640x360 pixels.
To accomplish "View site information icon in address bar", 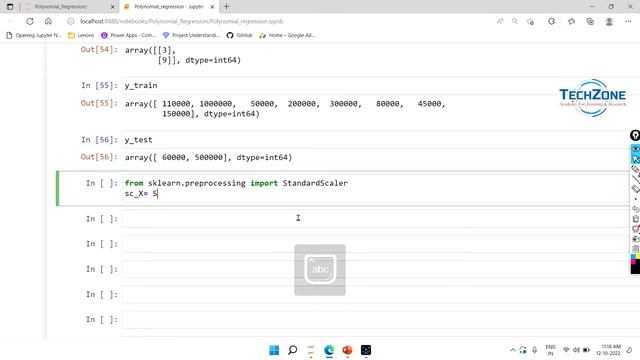I will 71,21.
